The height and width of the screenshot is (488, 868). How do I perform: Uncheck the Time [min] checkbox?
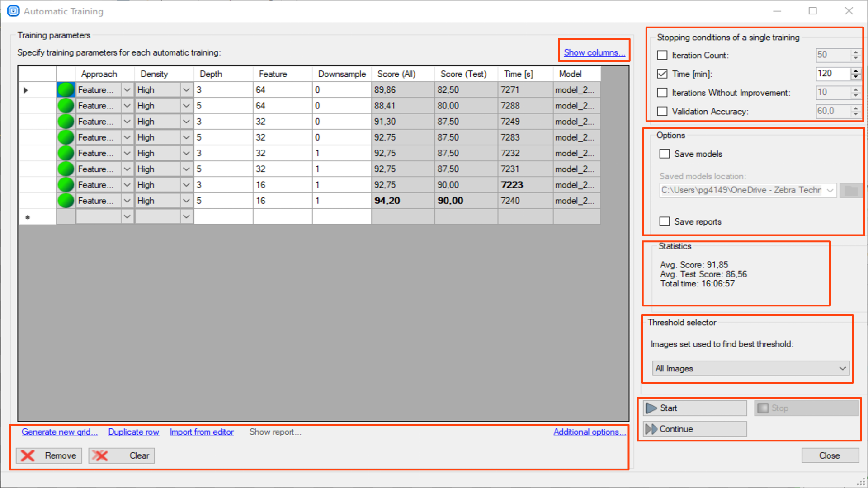[662, 74]
